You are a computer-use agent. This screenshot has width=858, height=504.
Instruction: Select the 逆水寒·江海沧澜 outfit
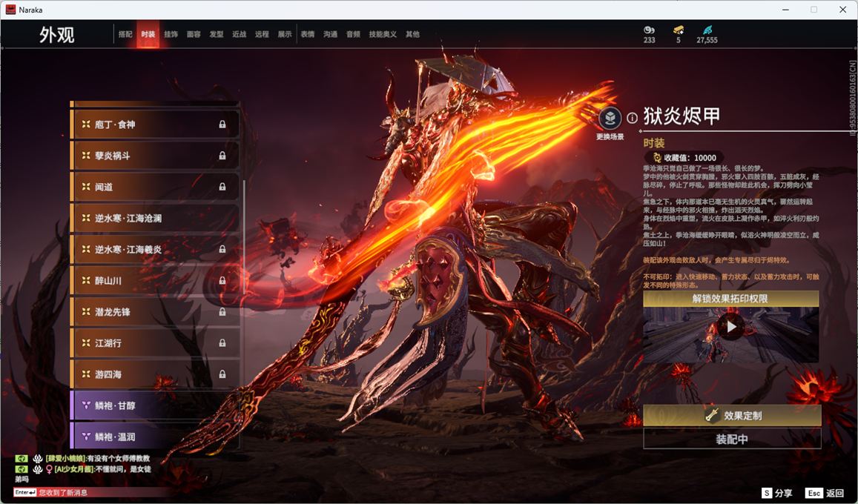pos(156,218)
